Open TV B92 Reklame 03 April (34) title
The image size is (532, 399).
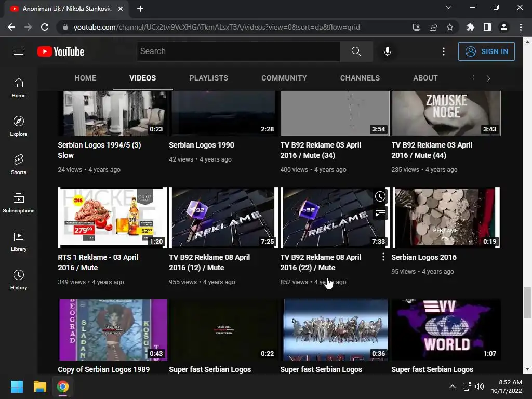(x=321, y=150)
